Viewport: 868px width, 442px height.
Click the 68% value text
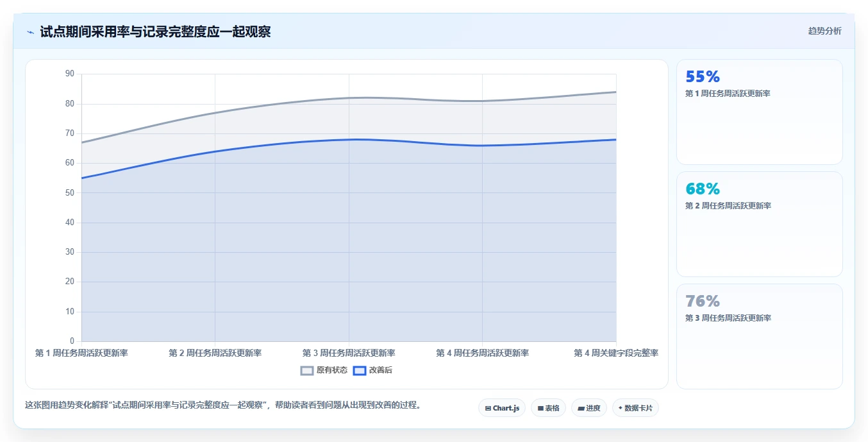pyautogui.click(x=703, y=189)
